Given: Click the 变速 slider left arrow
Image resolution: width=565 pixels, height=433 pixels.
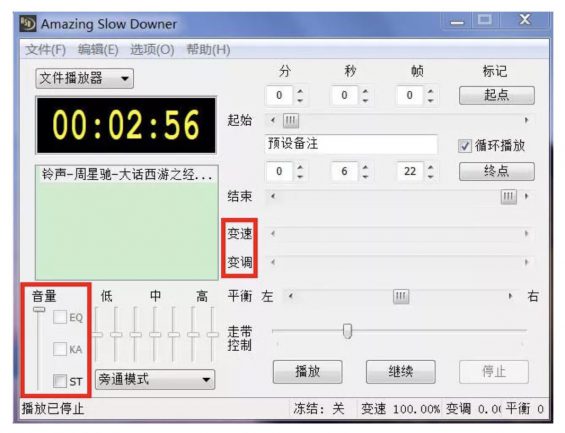Looking at the screenshot, I should pos(273,234).
